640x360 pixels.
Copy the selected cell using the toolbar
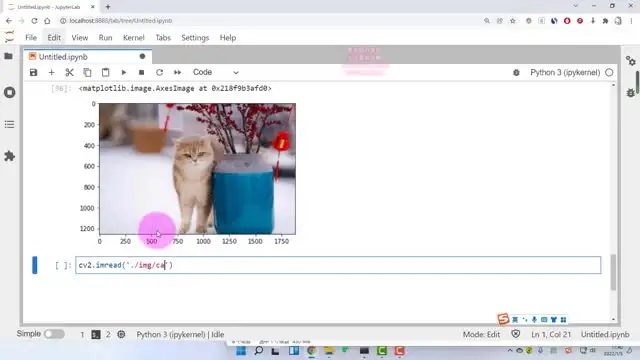point(87,73)
